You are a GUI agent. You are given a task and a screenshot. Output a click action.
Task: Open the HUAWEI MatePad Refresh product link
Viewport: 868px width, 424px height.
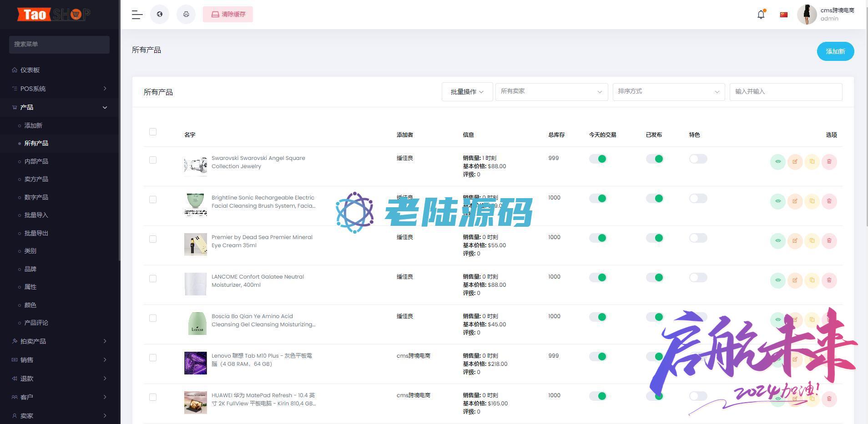[263, 399]
